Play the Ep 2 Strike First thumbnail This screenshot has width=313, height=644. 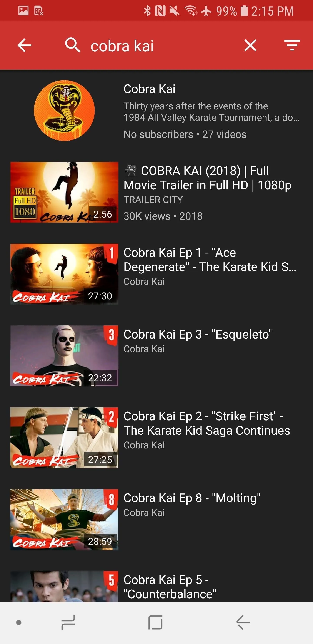click(64, 438)
